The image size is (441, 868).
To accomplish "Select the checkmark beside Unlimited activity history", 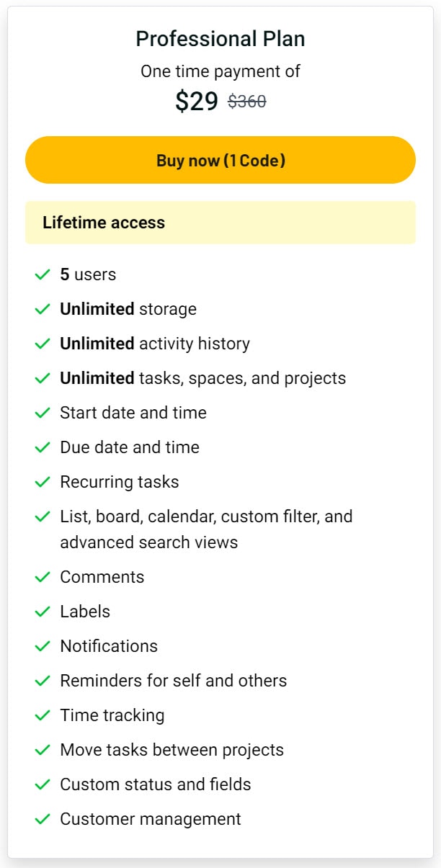I will point(43,344).
